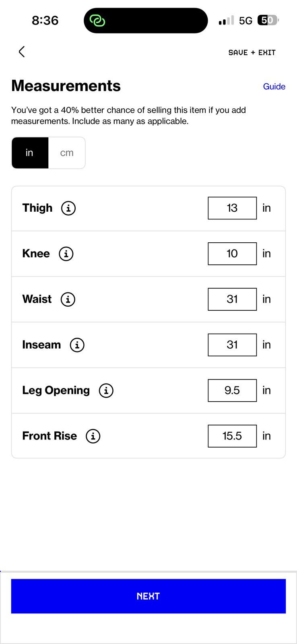Tap the battery indicator in status bar

click(x=268, y=20)
